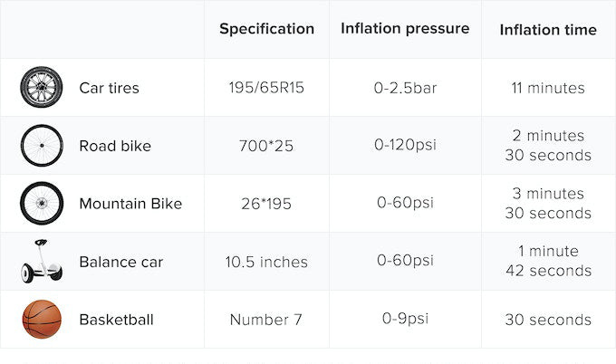The height and width of the screenshot is (364, 616).
Task: Click the Basketball row label
Action: coord(116,320)
